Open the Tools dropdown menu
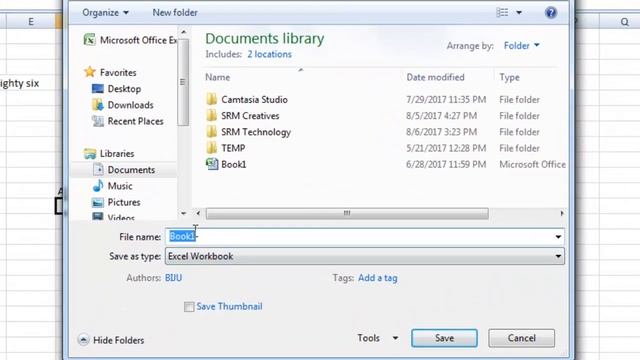 pos(377,338)
